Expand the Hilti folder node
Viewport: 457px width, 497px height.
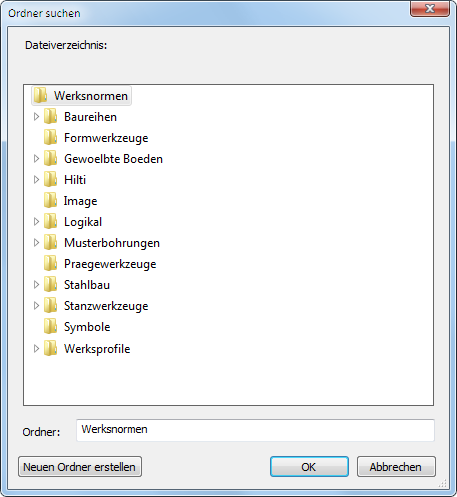click(x=36, y=180)
